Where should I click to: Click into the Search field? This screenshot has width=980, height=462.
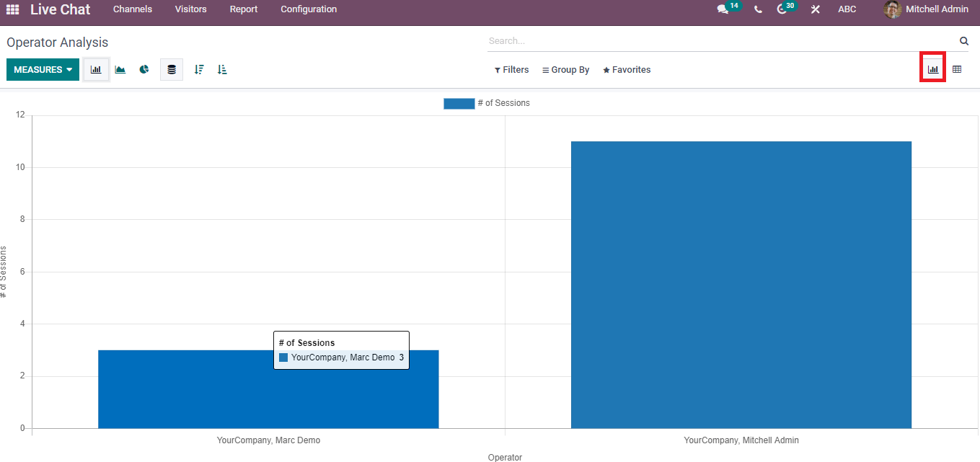[x=721, y=41]
